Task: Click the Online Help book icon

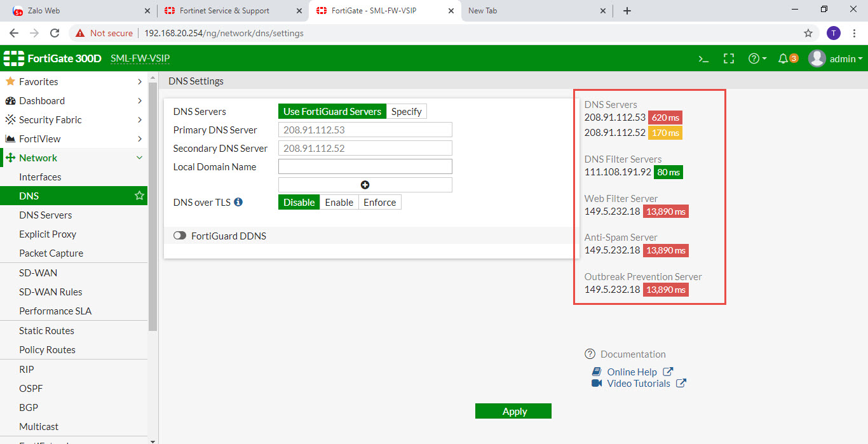Action: pos(597,372)
